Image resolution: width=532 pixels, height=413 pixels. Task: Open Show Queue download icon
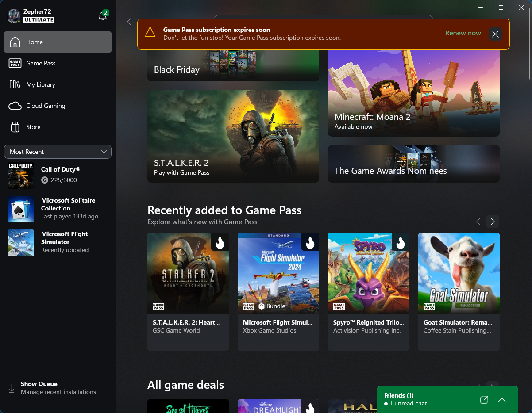(12, 388)
